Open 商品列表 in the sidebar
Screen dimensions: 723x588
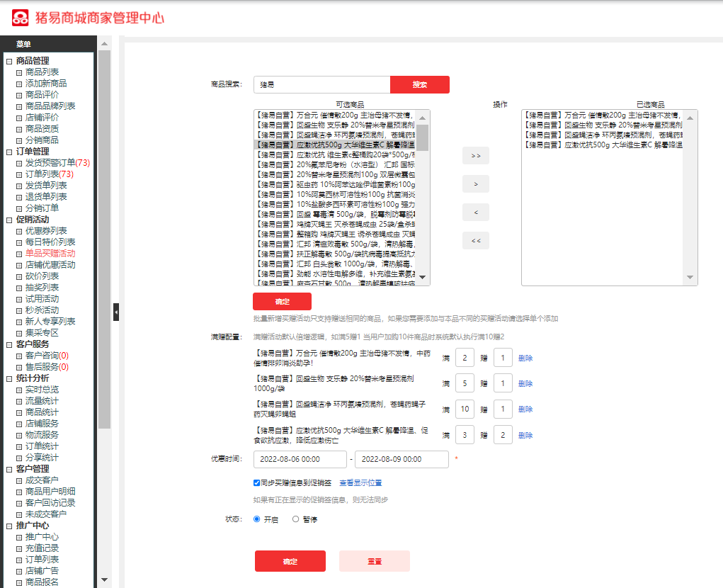[42, 72]
